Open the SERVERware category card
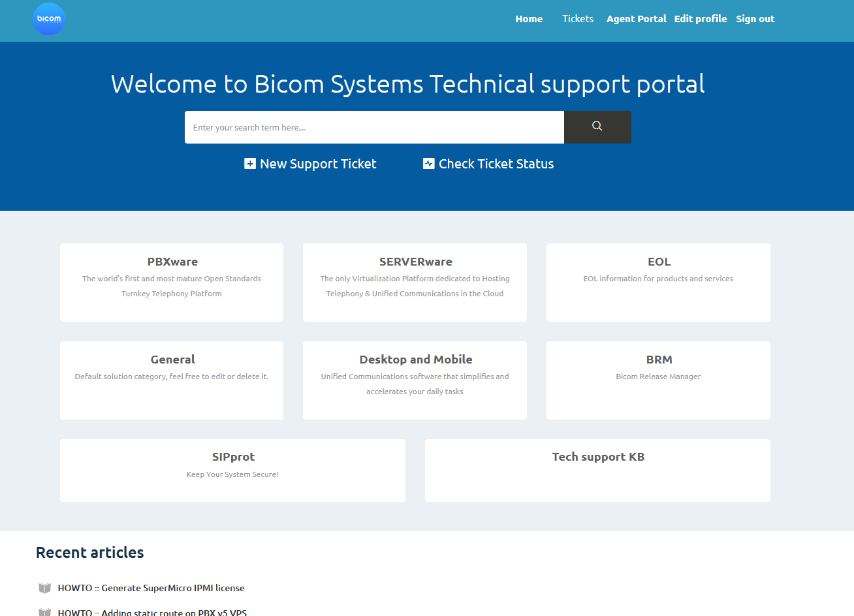The width and height of the screenshot is (854, 616). (x=415, y=283)
